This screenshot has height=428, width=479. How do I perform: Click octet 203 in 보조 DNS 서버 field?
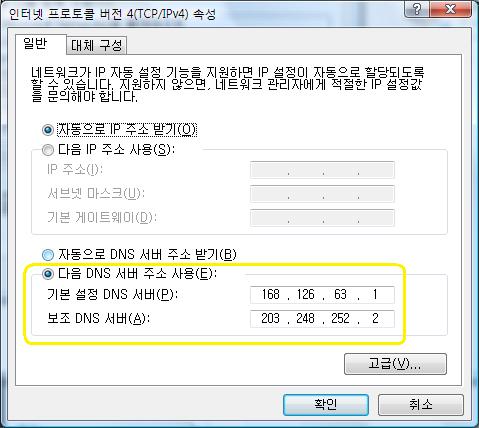(270, 319)
